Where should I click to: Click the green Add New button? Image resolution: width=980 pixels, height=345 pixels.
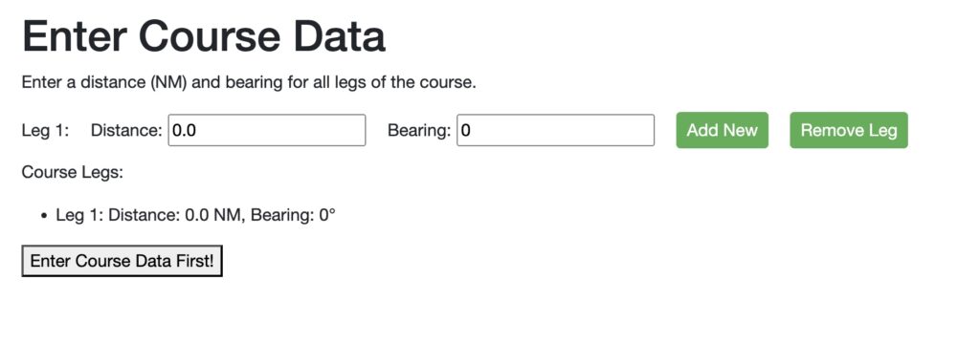(722, 130)
